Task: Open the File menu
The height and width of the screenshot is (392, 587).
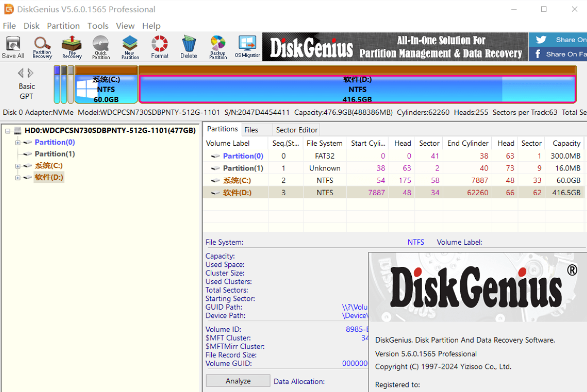Action: 9,26
